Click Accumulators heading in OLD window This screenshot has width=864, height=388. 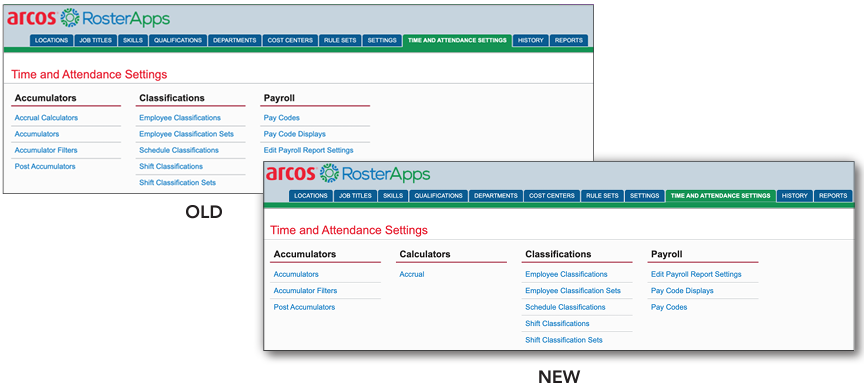pos(46,98)
